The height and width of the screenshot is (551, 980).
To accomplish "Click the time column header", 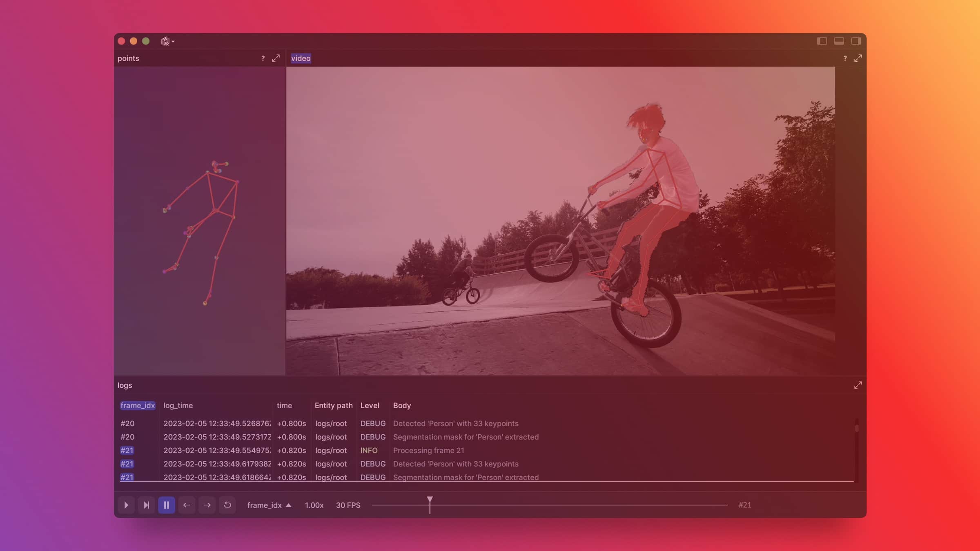I will point(284,405).
